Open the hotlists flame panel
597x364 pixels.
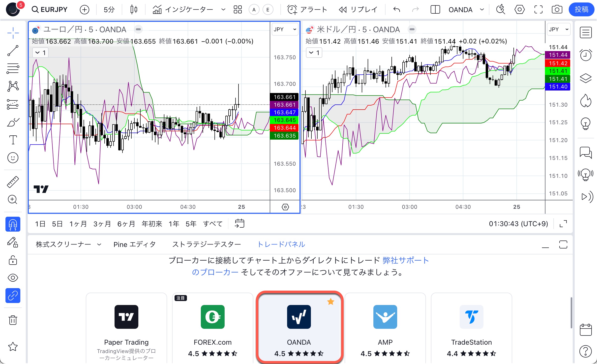586,100
